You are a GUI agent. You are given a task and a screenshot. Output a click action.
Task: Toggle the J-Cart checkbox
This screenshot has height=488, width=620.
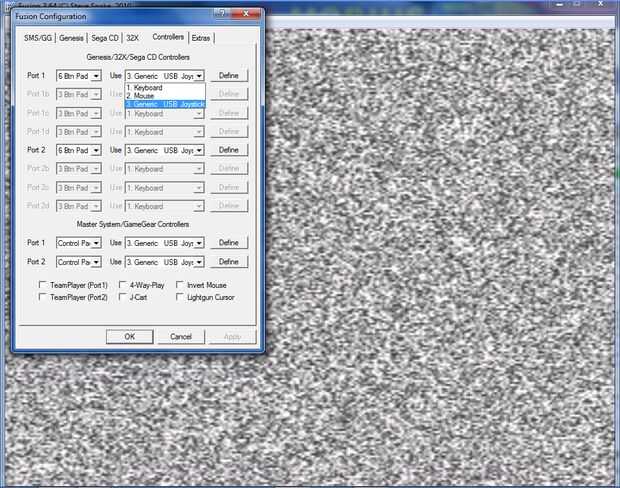pos(123,297)
